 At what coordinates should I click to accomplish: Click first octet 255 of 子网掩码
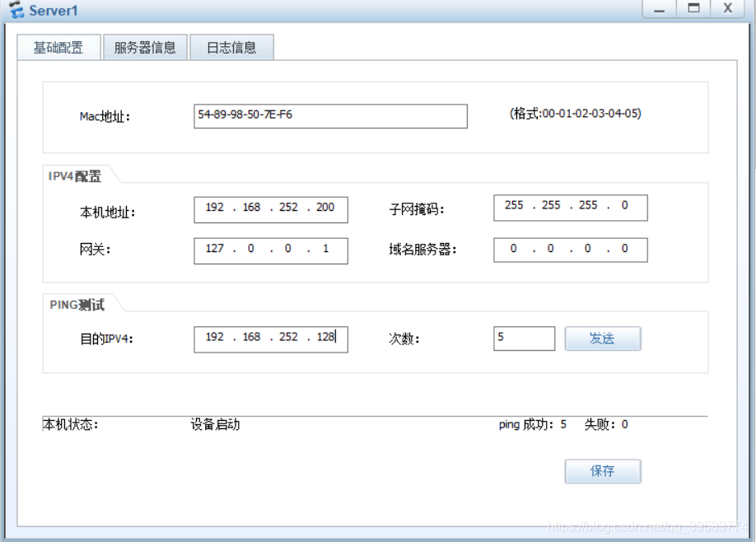(514, 206)
